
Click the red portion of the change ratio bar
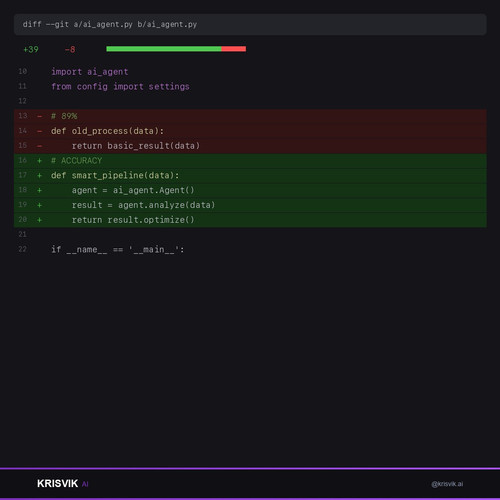[234, 49]
